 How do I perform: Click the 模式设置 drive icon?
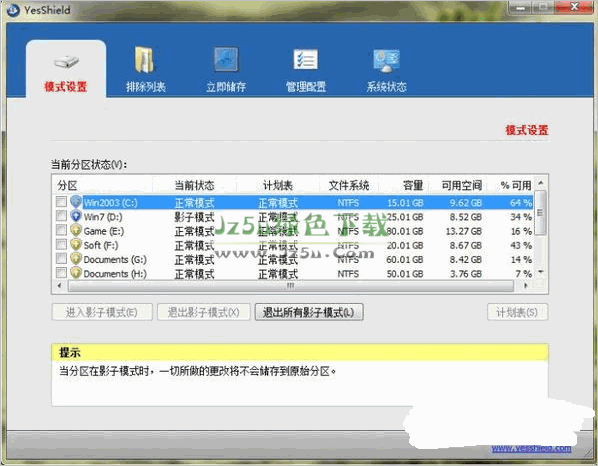[x=66, y=62]
